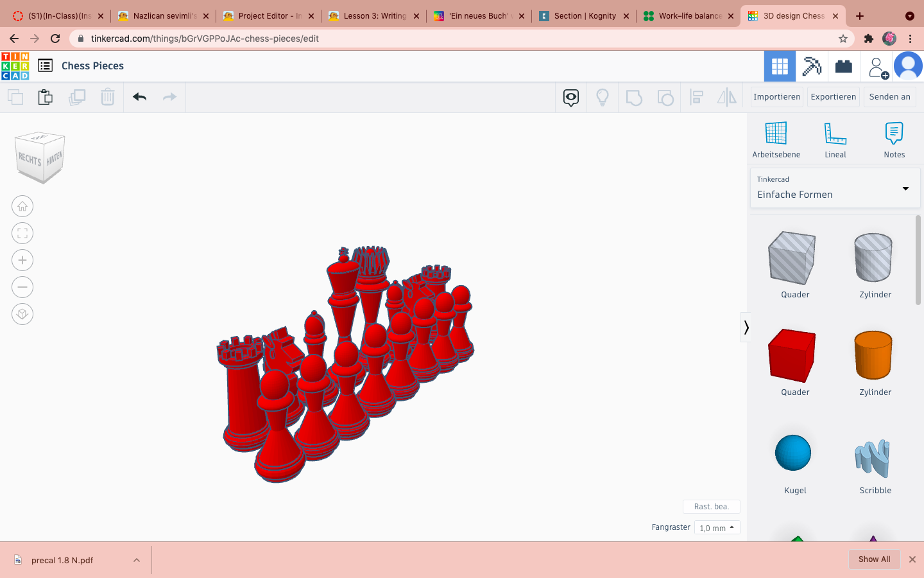Open the Bricks mode
The height and width of the screenshot is (578, 924).
pyautogui.click(x=844, y=66)
